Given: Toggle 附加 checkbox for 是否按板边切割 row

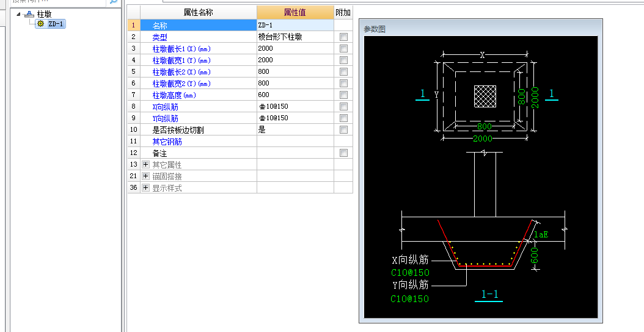Looking at the screenshot, I should tap(343, 129).
